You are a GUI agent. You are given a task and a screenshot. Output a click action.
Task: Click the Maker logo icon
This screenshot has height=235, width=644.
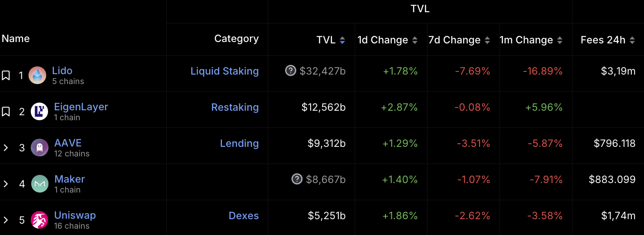click(x=40, y=183)
